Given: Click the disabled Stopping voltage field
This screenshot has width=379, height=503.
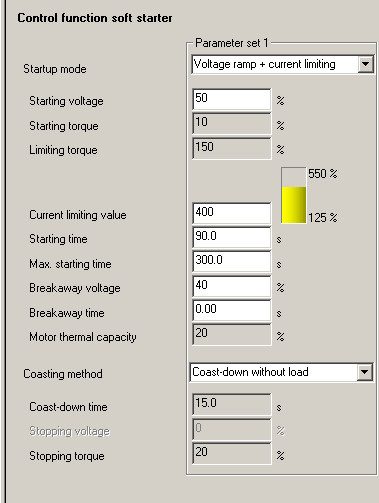Looking at the screenshot, I should (231, 429).
